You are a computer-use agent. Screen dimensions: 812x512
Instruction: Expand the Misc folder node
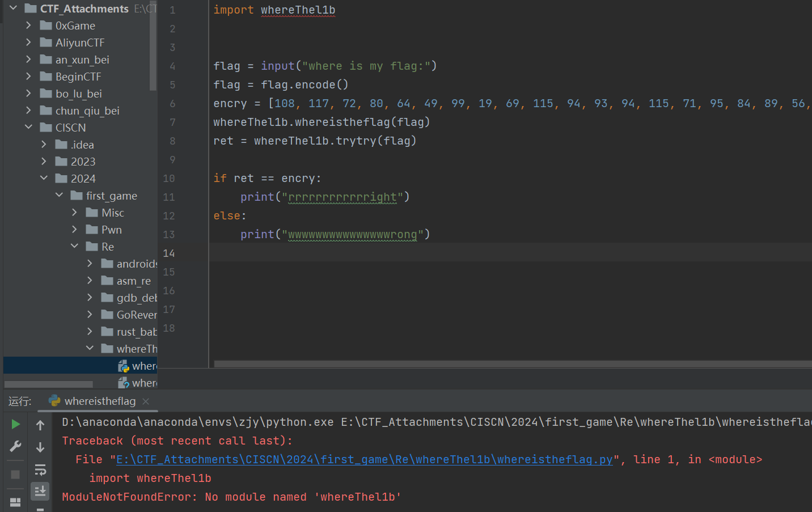(x=75, y=213)
